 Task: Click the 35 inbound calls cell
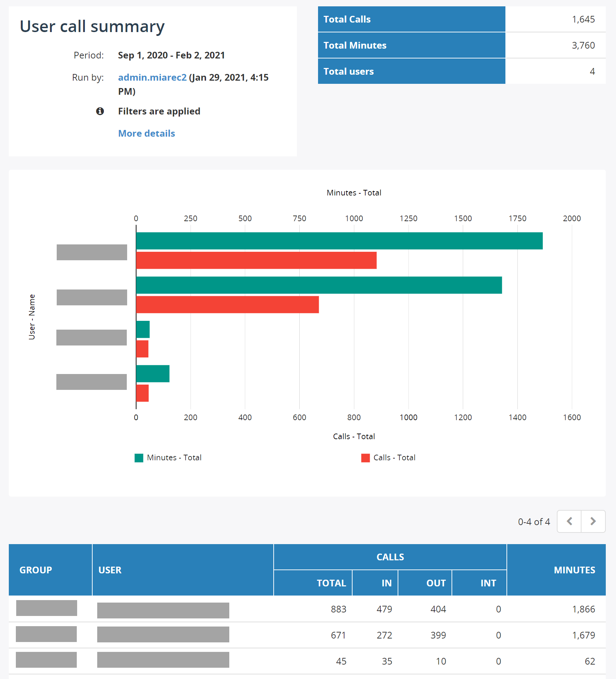point(387,661)
